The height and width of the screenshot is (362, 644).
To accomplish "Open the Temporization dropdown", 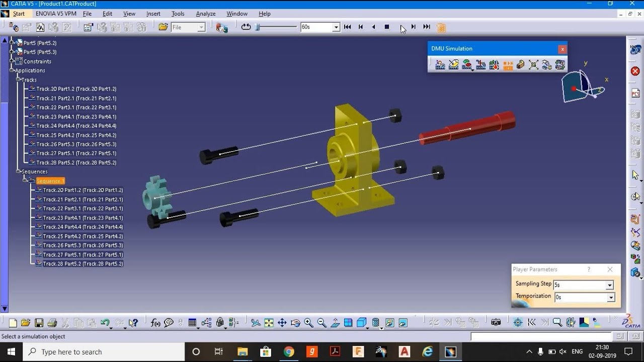I will pyautogui.click(x=611, y=298).
